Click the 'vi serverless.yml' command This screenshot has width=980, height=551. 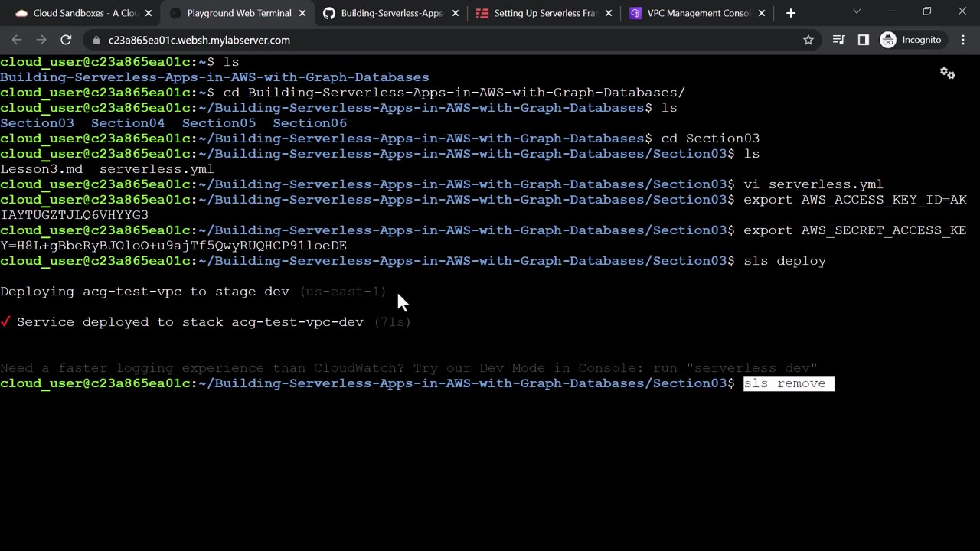coord(813,184)
